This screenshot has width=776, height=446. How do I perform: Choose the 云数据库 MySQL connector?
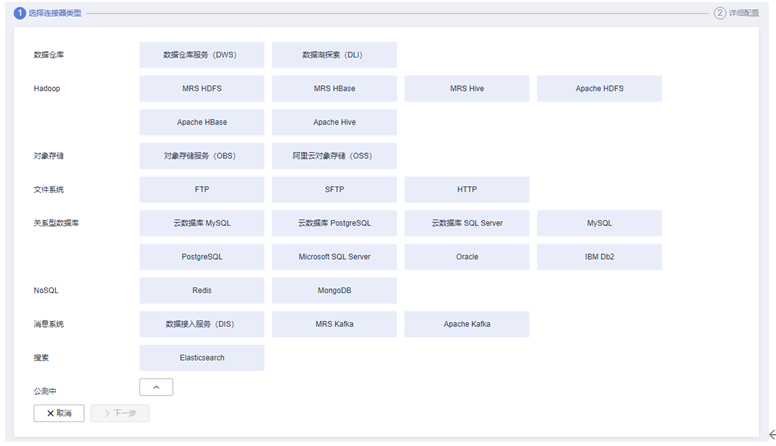201,223
